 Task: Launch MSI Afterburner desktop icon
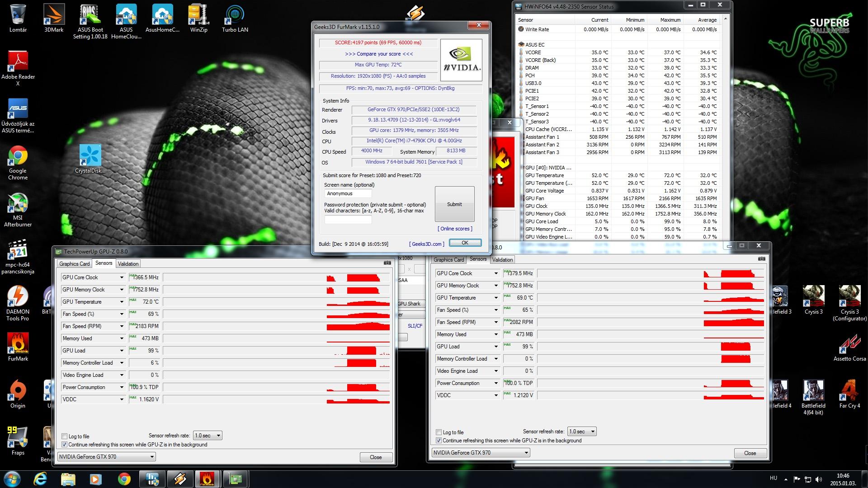[x=18, y=210]
